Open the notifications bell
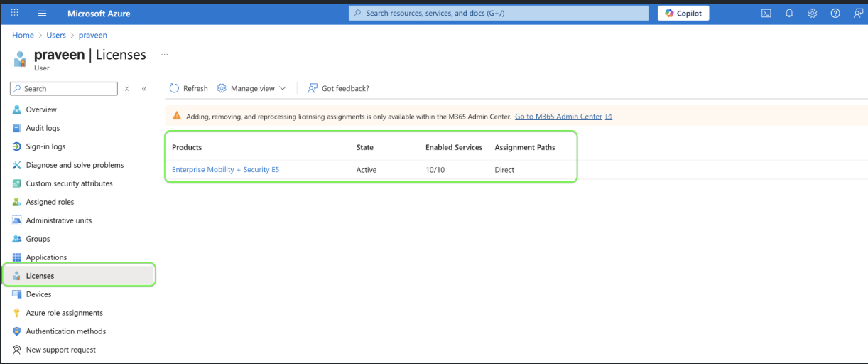The width and height of the screenshot is (868, 364). (789, 14)
